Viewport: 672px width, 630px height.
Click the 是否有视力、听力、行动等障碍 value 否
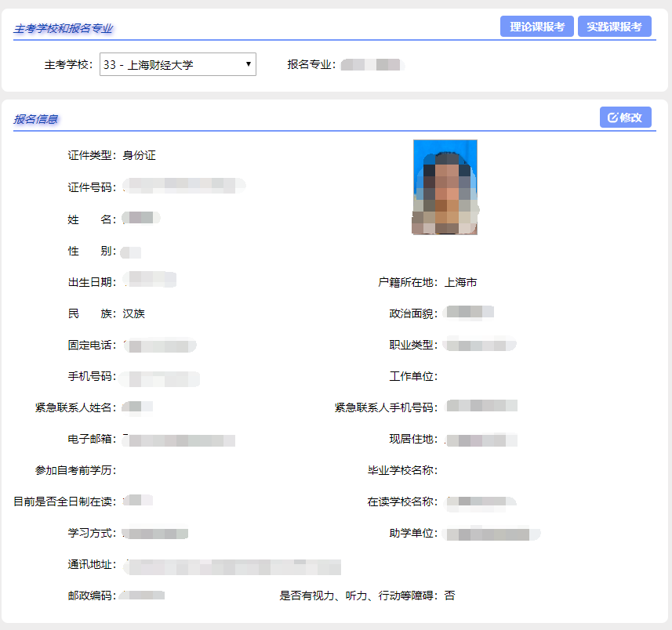[449, 595]
